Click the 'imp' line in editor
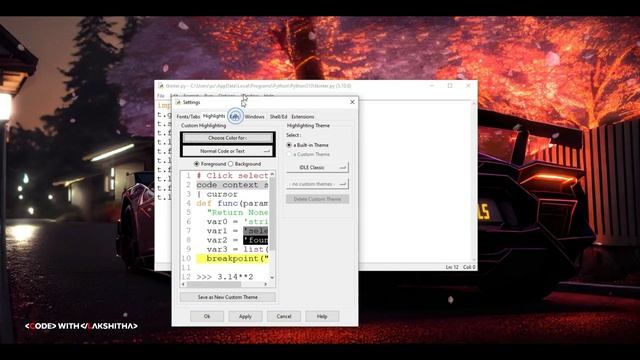The width and height of the screenshot is (640, 360). (x=164, y=105)
